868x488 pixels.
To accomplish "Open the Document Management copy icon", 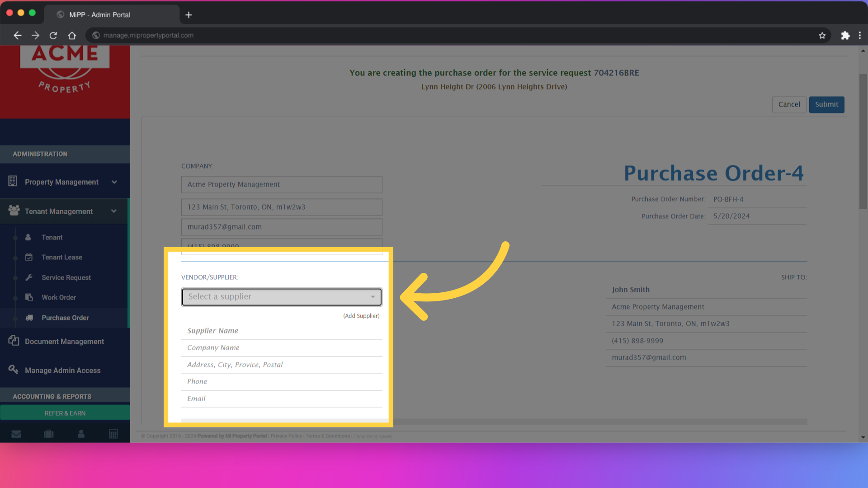I will click(x=13, y=341).
